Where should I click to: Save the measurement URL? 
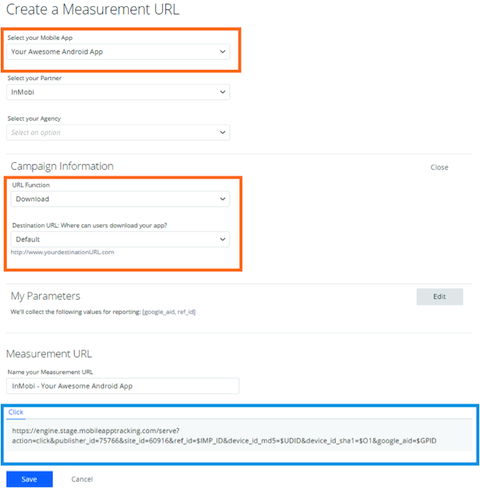pyautogui.click(x=29, y=479)
